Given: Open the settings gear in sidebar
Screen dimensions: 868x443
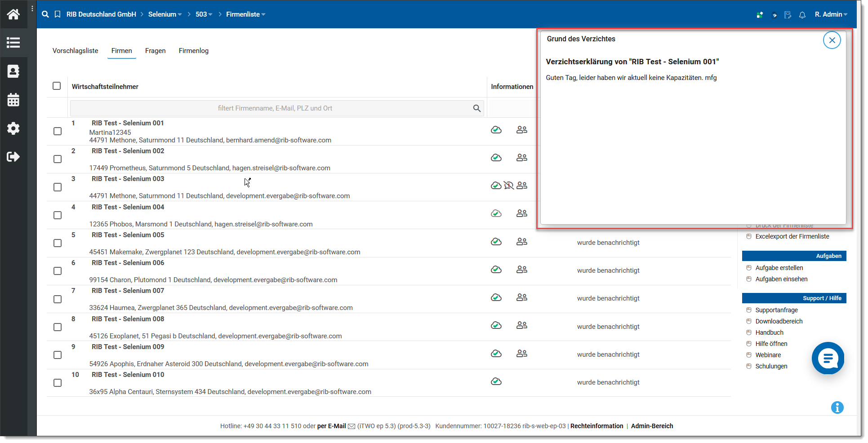Looking at the screenshot, I should click(13, 128).
